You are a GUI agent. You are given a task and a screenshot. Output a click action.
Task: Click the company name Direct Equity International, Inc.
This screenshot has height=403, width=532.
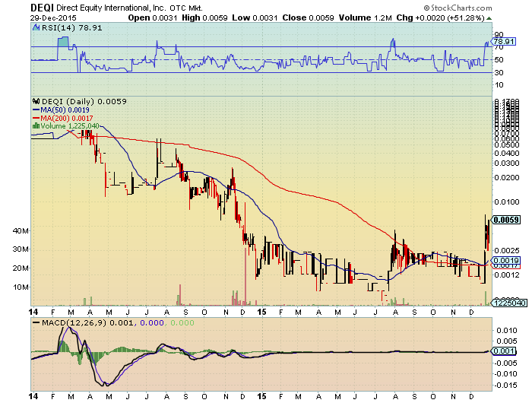pyautogui.click(x=111, y=8)
